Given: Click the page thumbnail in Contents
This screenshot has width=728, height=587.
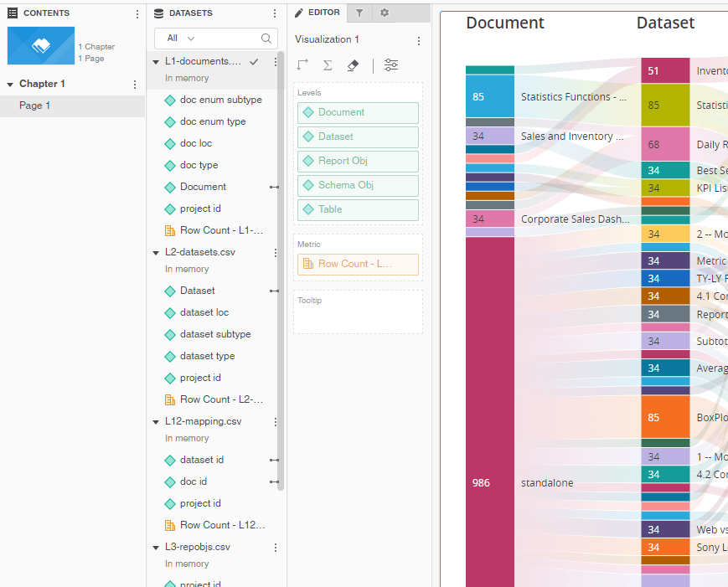Looking at the screenshot, I should point(40,46).
